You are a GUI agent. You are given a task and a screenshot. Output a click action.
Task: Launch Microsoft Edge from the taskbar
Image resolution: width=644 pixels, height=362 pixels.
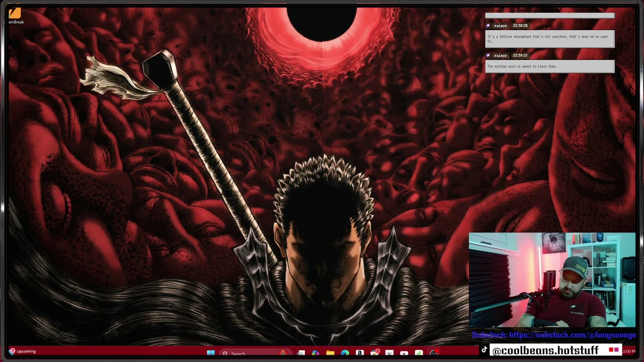pos(345,353)
